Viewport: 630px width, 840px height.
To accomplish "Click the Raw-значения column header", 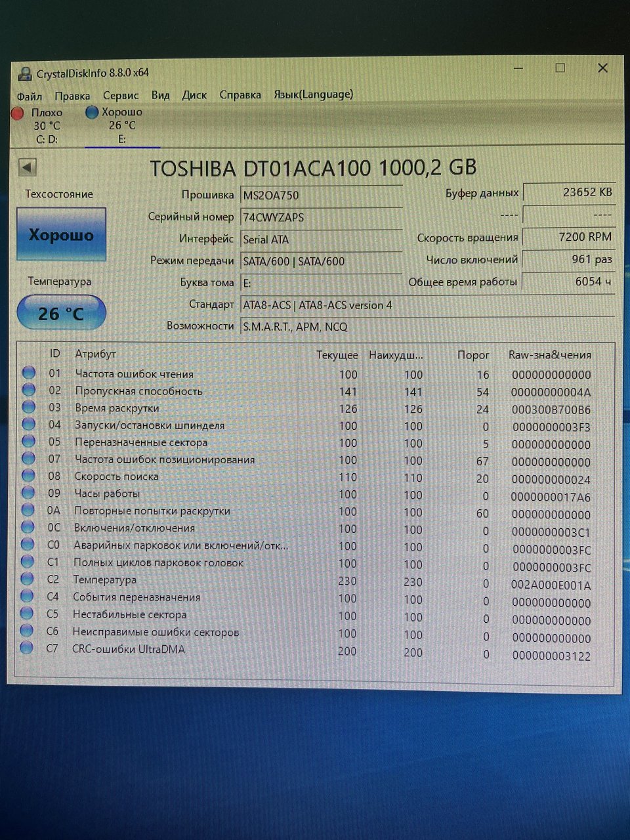I will pyautogui.click(x=550, y=355).
